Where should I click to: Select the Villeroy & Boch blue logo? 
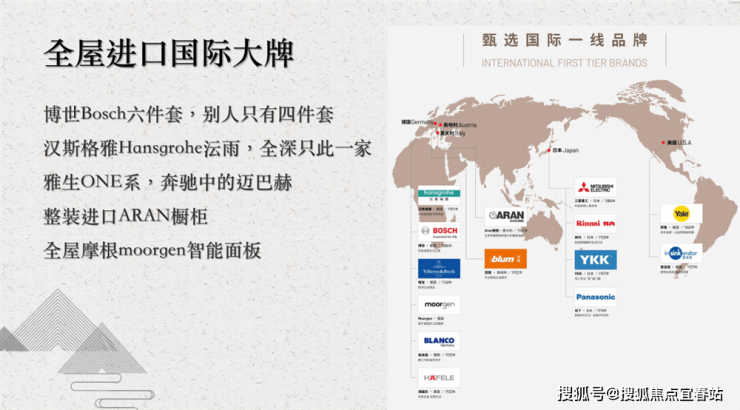pyautogui.click(x=439, y=268)
